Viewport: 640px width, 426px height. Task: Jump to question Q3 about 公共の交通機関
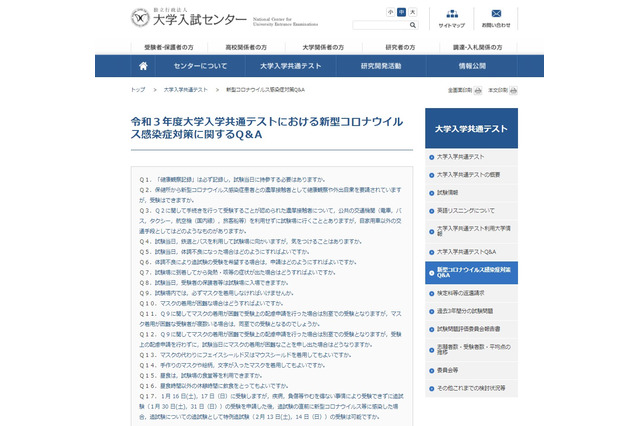(x=270, y=221)
